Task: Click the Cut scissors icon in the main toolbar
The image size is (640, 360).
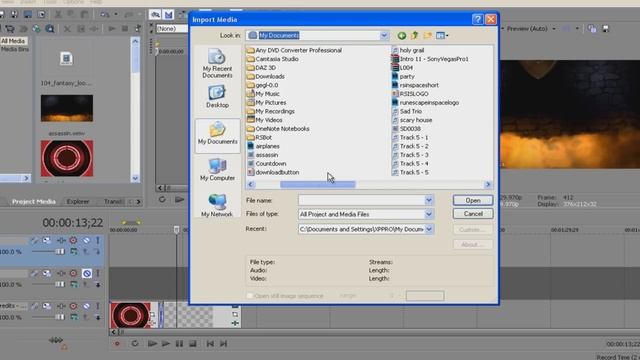Action: pos(58,14)
